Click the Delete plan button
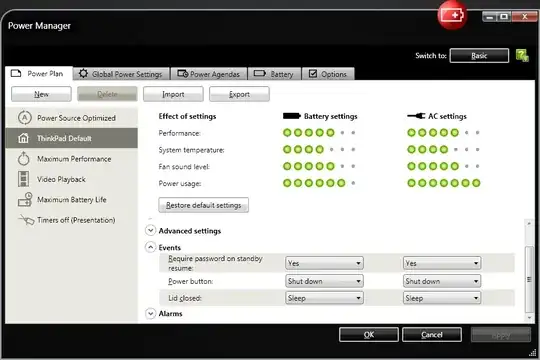Viewport: 540px width, 360px height. (107, 94)
